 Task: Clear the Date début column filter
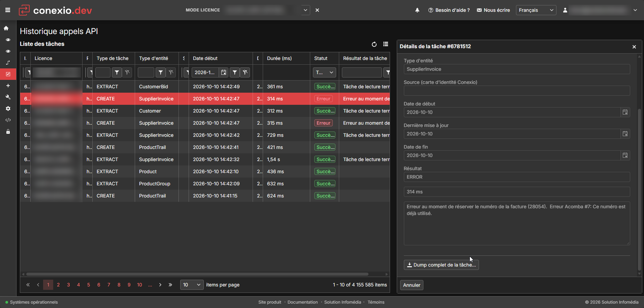[245, 72]
